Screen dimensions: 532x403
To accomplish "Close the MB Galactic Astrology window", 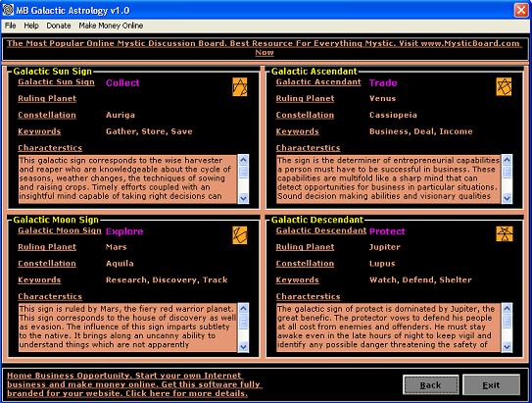I will tap(521, 10).
